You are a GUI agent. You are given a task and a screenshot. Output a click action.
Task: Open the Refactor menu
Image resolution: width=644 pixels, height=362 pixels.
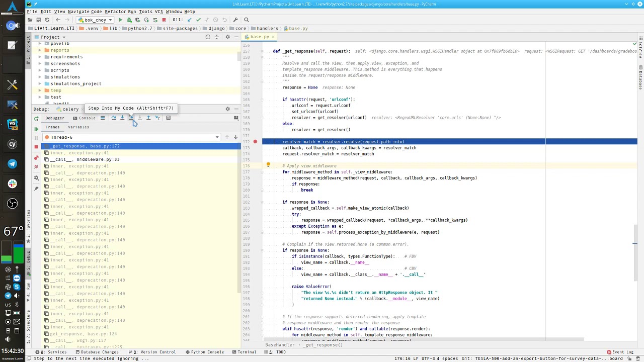(x=115, y=12)
